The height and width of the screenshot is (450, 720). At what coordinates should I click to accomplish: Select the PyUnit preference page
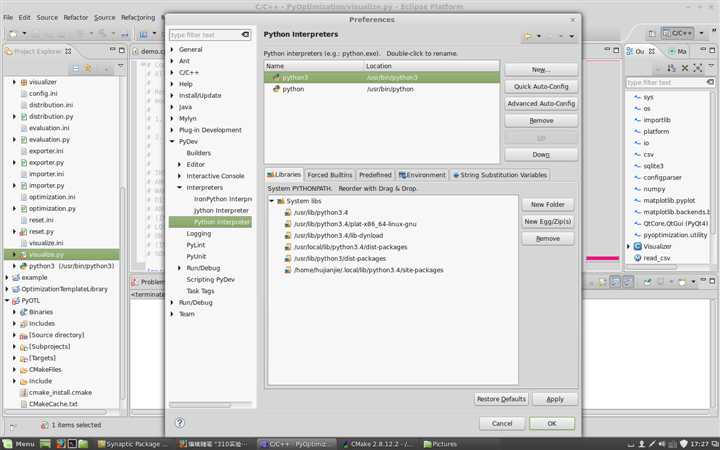[x=196, y=256]
